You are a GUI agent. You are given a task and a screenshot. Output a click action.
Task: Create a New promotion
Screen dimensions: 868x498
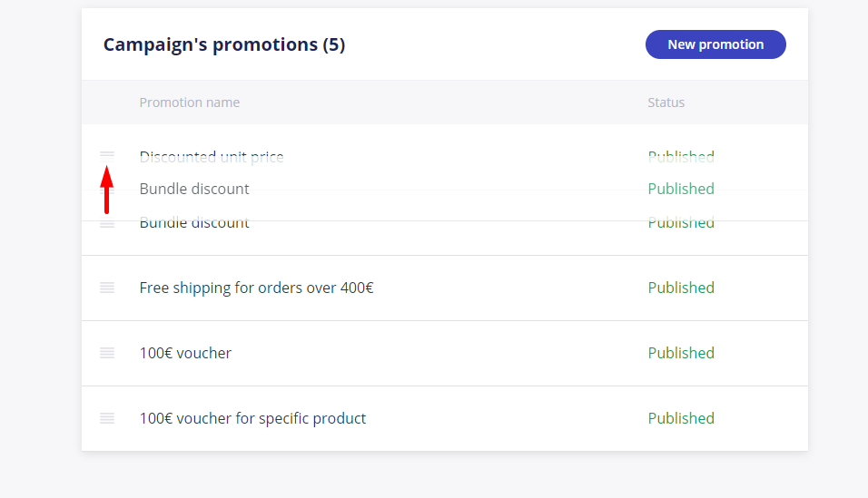715,44
